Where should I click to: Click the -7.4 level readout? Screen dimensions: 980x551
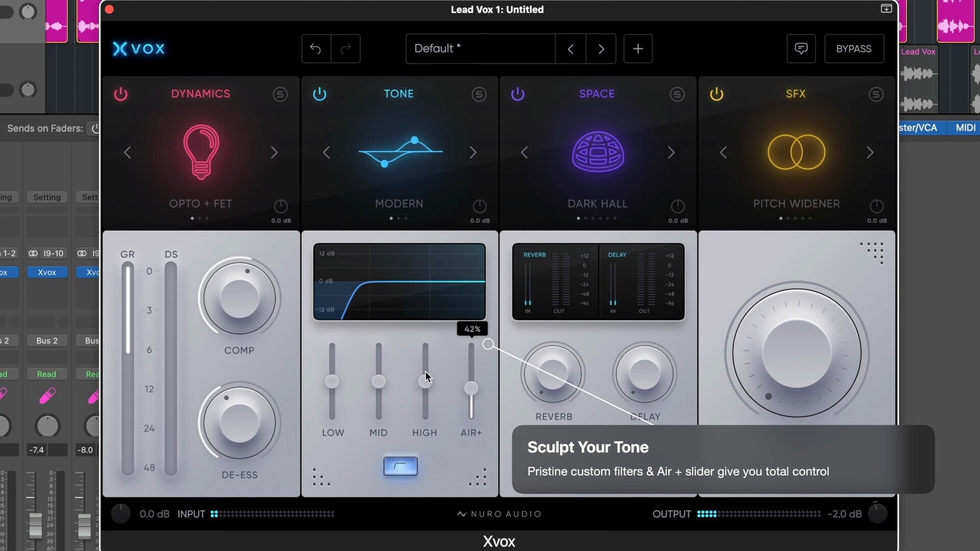click(36, 450)
